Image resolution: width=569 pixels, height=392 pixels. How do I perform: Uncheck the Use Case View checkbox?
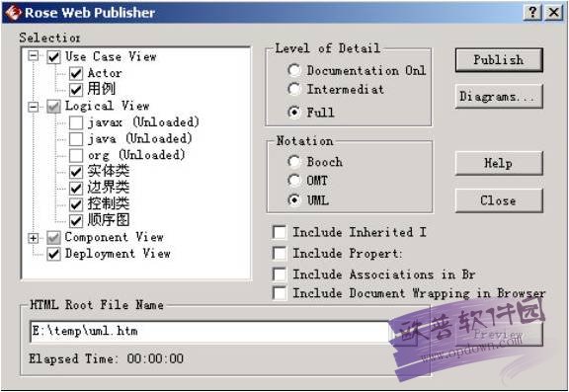click(53, 57)
